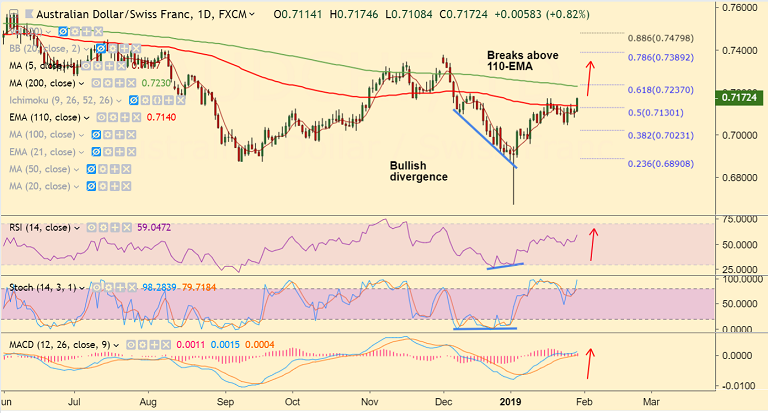
Task: Expand Ichimoku legend dropdown arrow
Action: (118, 101)
